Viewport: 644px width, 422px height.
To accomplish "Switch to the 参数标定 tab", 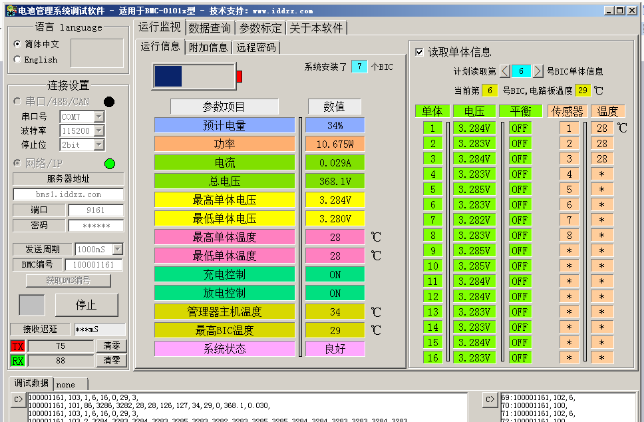I will [x=260, y=28].
